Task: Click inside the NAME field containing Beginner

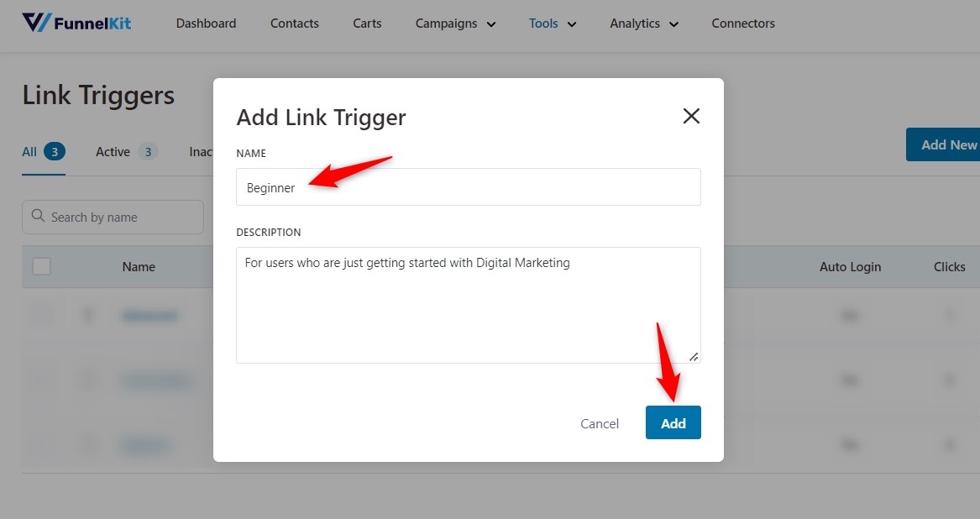Action: [x=468, y=186]
